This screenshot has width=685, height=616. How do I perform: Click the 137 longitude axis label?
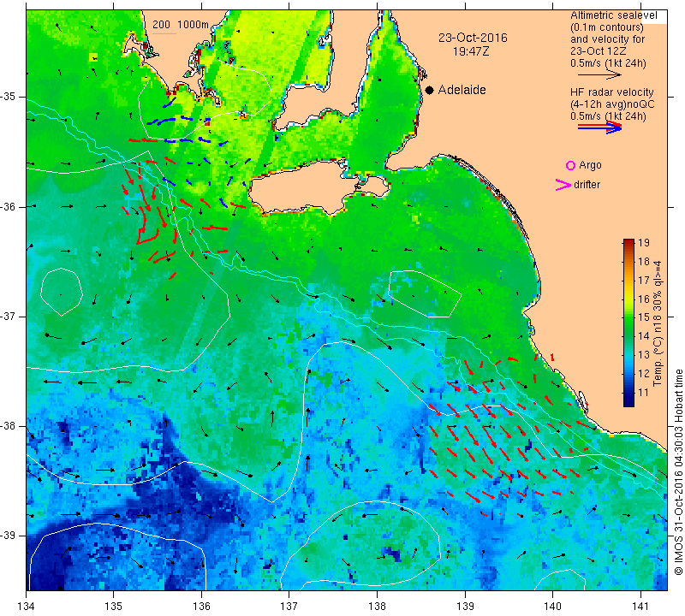(x=289, y=607)
